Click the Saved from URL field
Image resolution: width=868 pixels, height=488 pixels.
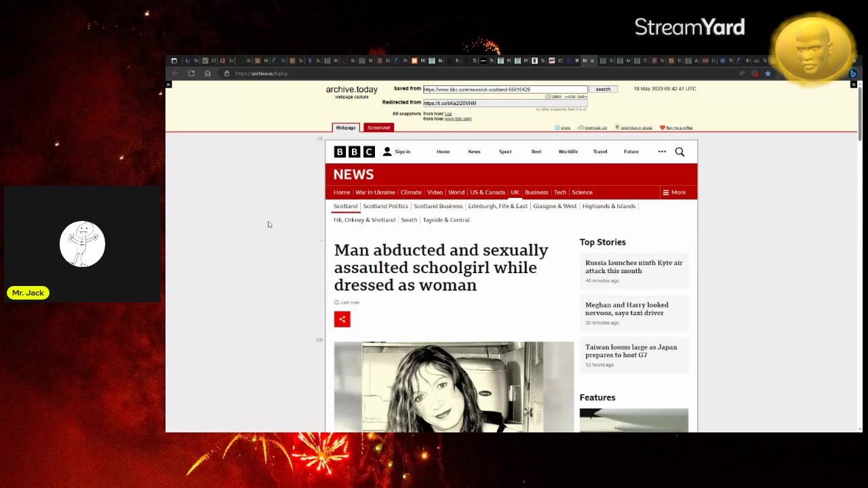pyautogui.click(x=505, y=89)
